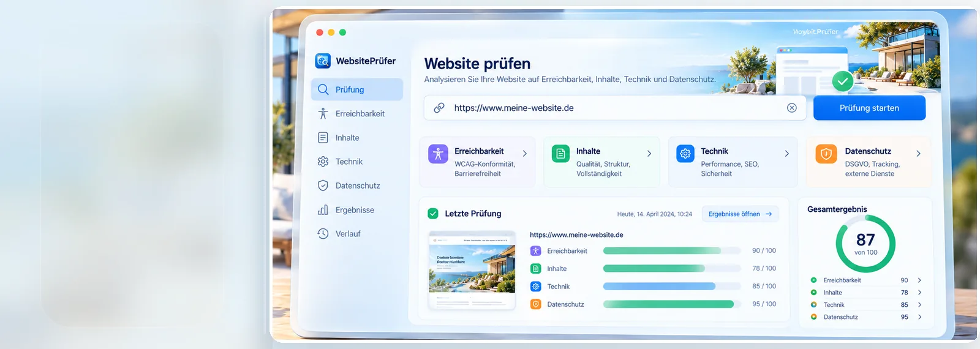Viewport: 980px width, 349px height.
Task: Click the 'Gesamtergebnis' heading
Action: (837, 209)
